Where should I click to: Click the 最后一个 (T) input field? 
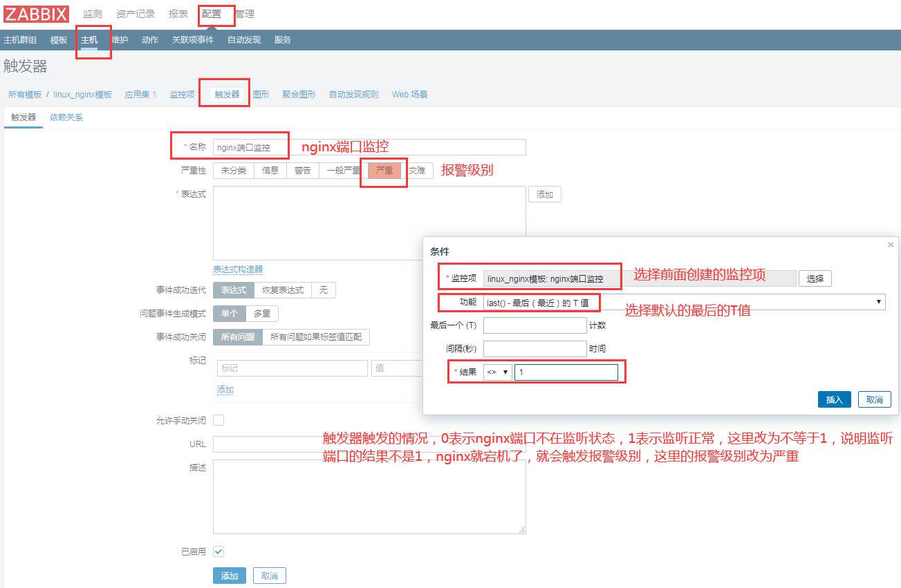[x=535, y=325]
